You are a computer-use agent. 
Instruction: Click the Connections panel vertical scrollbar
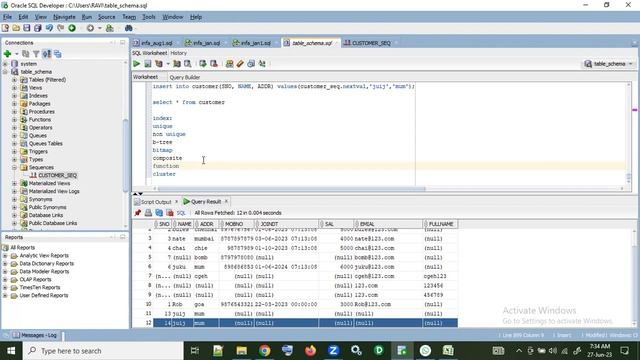click(125, 155)
